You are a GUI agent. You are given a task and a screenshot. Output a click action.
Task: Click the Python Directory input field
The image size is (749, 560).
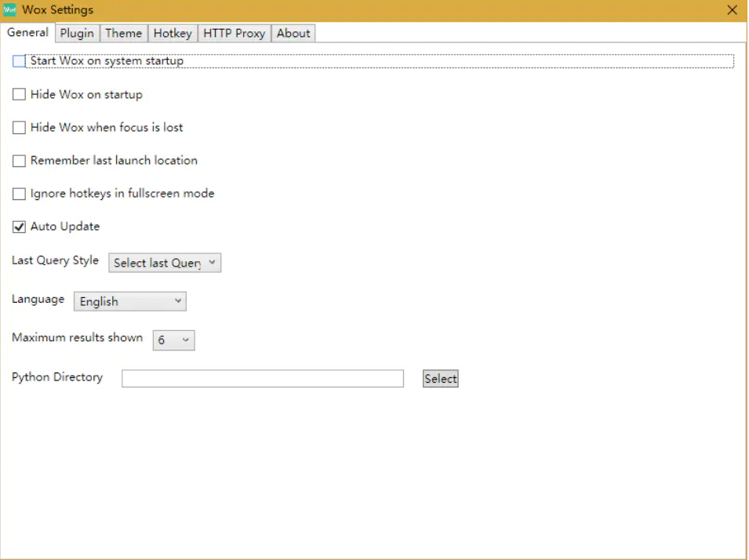click(x=263, y=378)
